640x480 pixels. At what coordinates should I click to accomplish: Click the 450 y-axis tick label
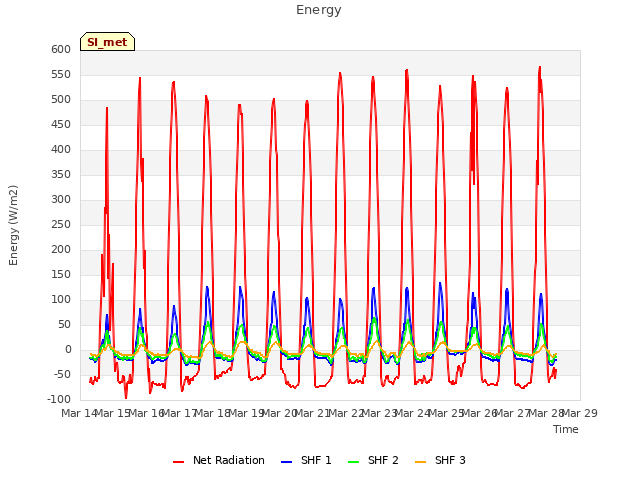61,124
